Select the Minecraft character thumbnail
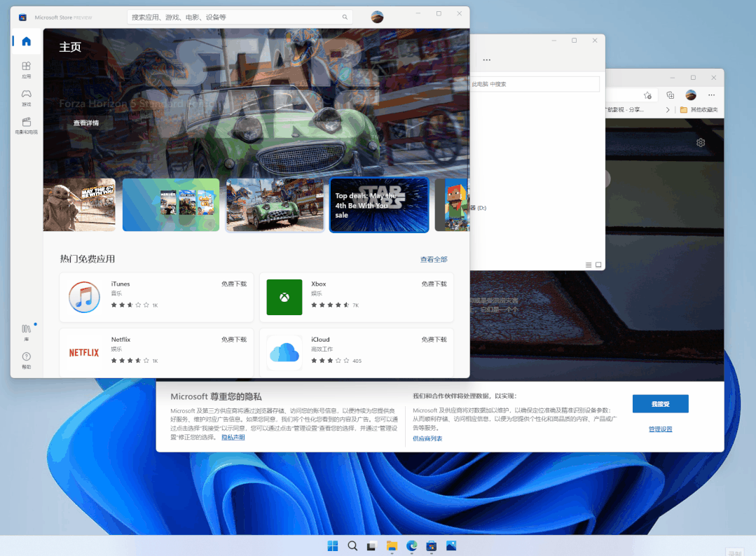The width and height of the screenshot is (756, 556). pos(452,204)
